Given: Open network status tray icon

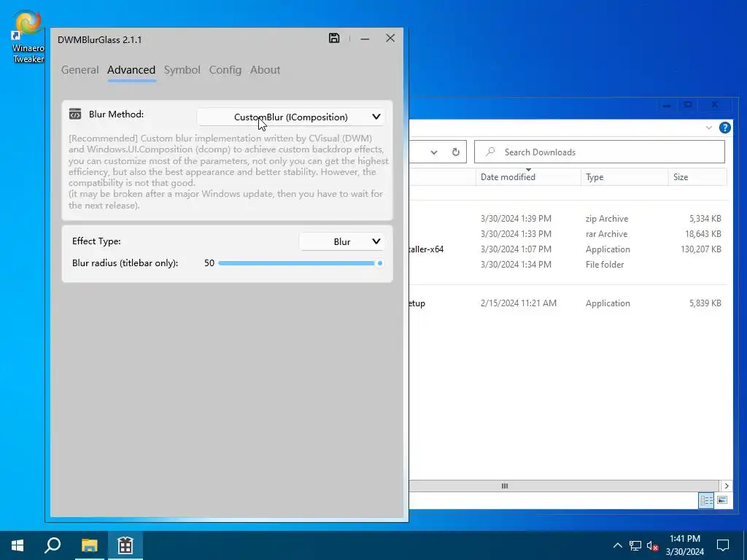Looking at the screenshot, I should pyautogui.click(x=635, y=545).
